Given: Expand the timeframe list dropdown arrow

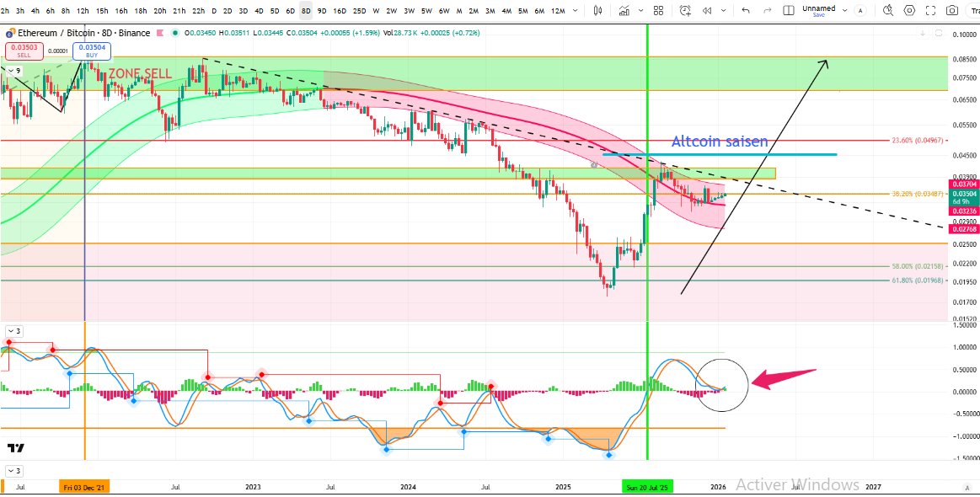Looking at the screenshot, I should 576,11.
